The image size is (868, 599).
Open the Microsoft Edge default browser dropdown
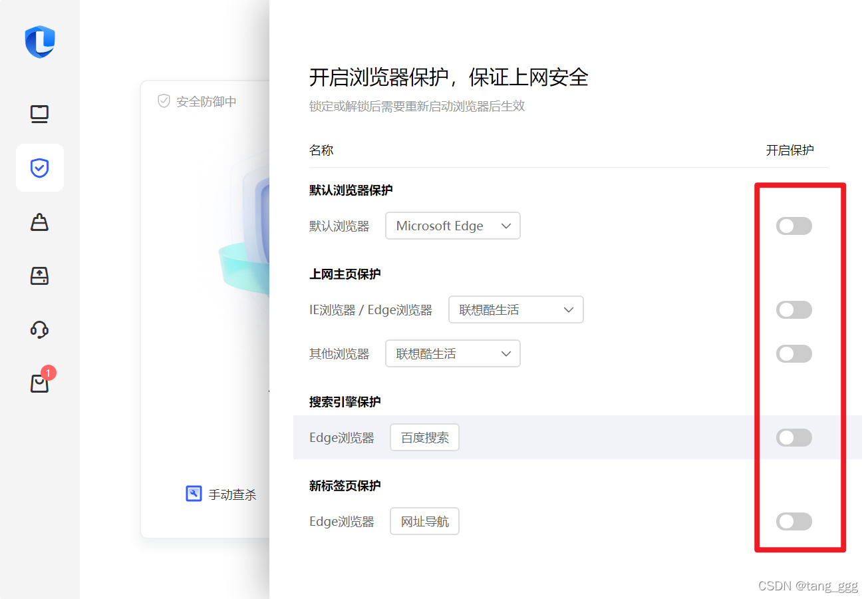[x=453, y=226]
